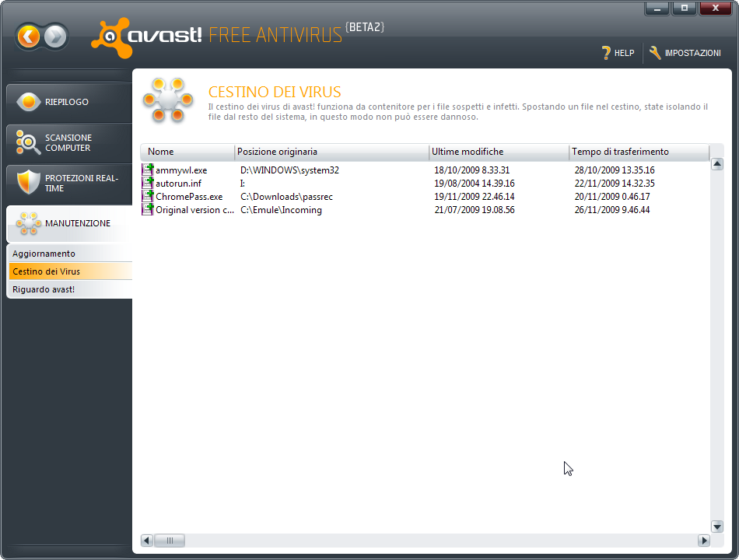This screenshot has width=739, height=560.
Task: Open Riguardo avast! in the sidebar
Action: tap(70, 289)
